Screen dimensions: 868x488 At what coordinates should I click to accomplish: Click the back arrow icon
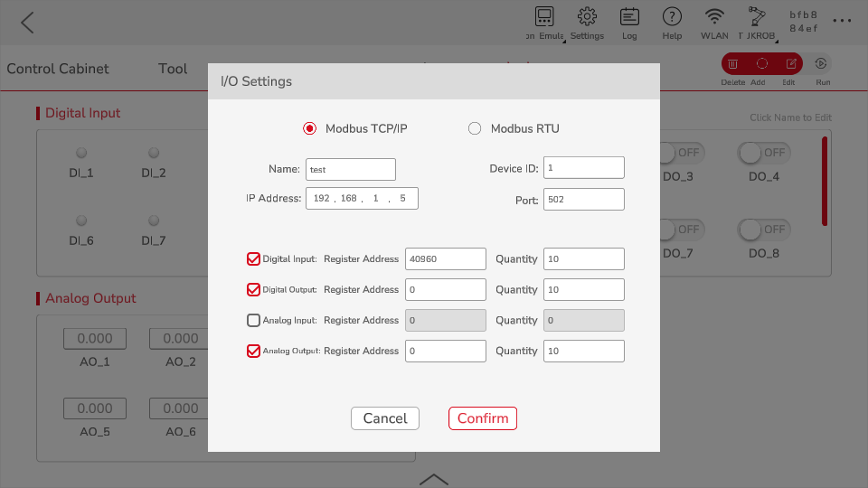click(x=27, y=23)
